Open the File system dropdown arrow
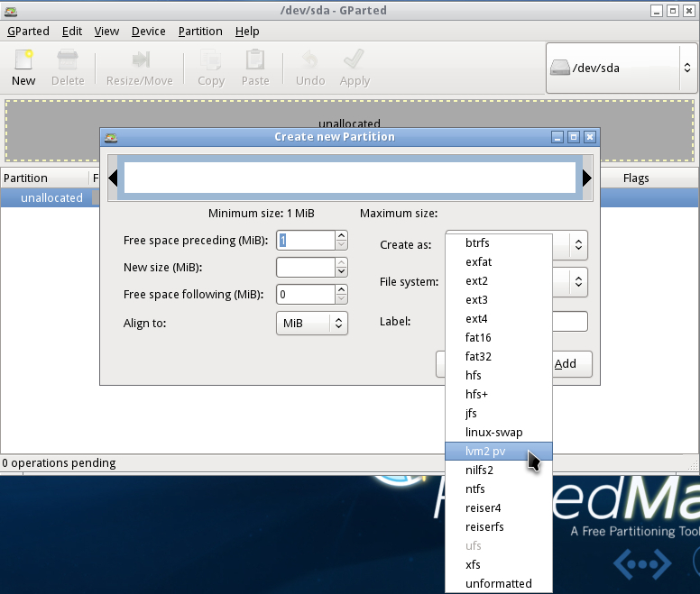The width and height of the screenshot is (700, 594). (x=578, y=281)
